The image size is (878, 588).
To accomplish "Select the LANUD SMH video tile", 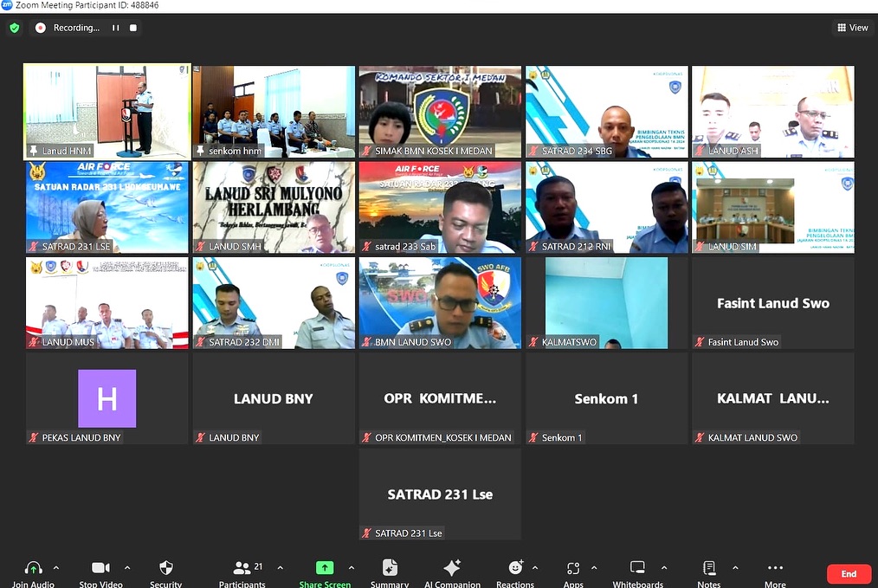I will (274, 207).
